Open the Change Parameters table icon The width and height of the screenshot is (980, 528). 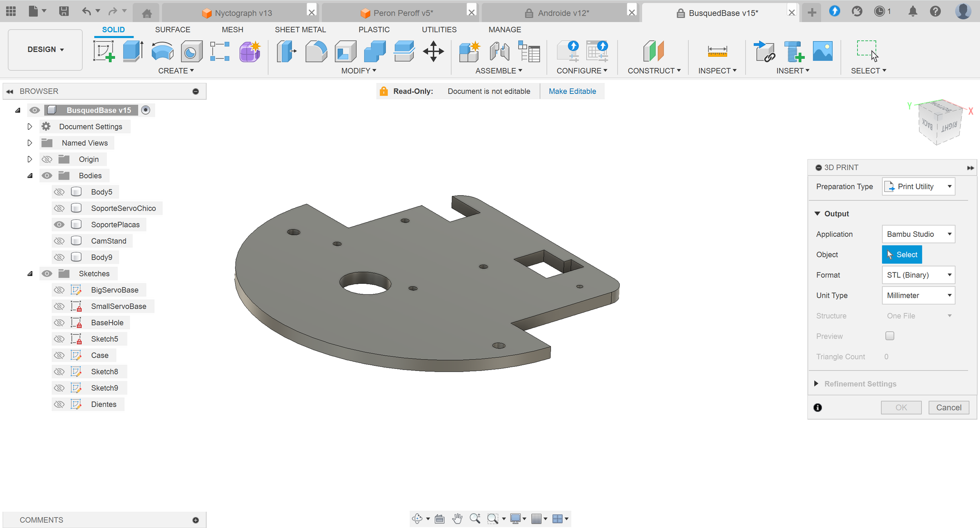tap(529, 51)
